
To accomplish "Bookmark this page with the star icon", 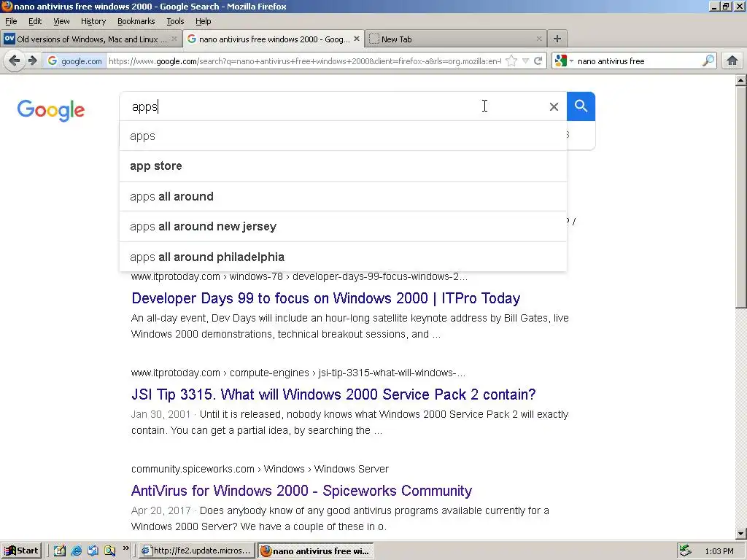I will coord(511,61).
